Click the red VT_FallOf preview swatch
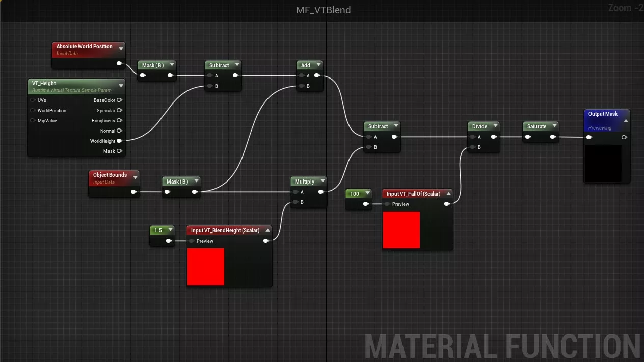Viewport: 644px width, 362px height. (401, 230)
